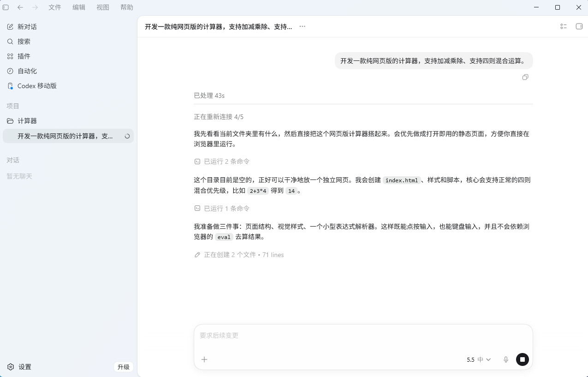Click the 新对话 pencil icon
The width and height of the screenshot is (588, 377).
tap(10, 27)
